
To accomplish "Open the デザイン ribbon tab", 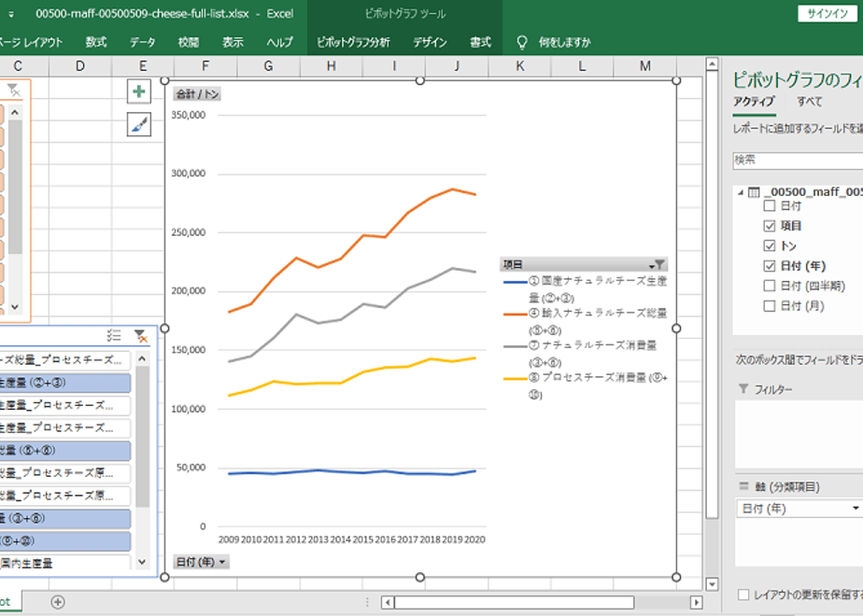I will pyautogui.click(x=430, y=42).
